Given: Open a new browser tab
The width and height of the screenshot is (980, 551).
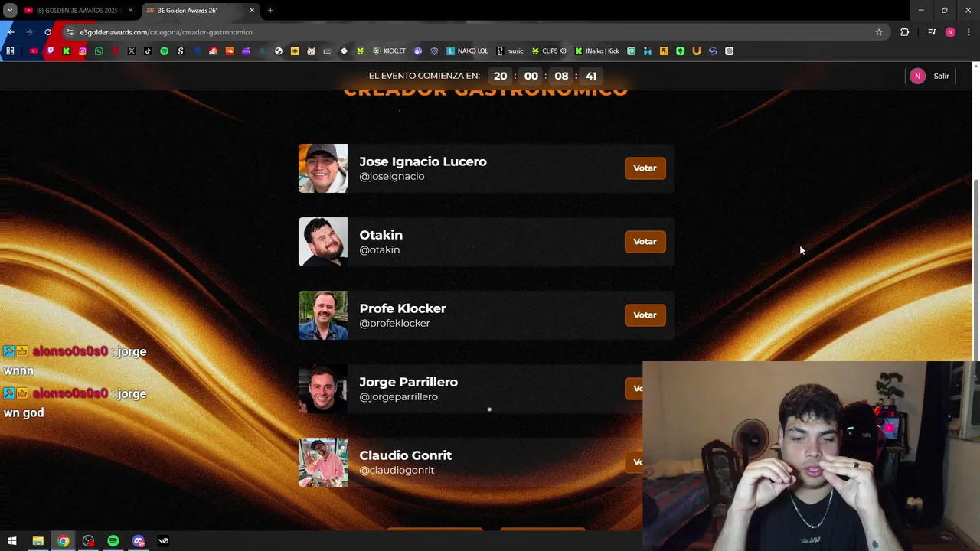Looking at the screenshot, I should point(270,11).
